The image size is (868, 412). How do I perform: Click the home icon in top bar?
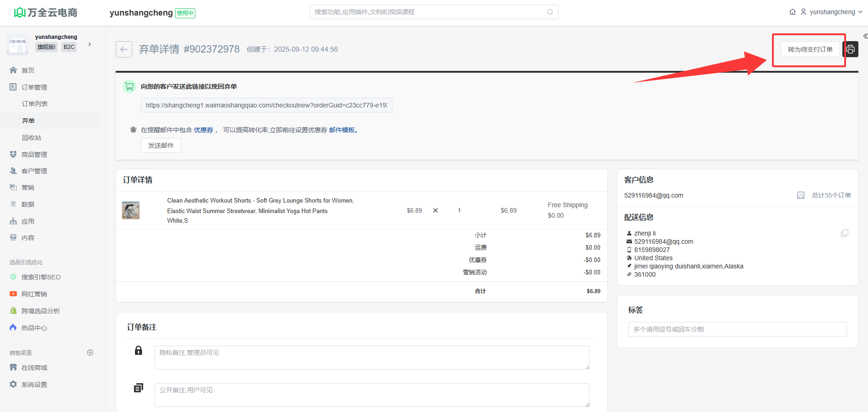(x=792, y=12)
